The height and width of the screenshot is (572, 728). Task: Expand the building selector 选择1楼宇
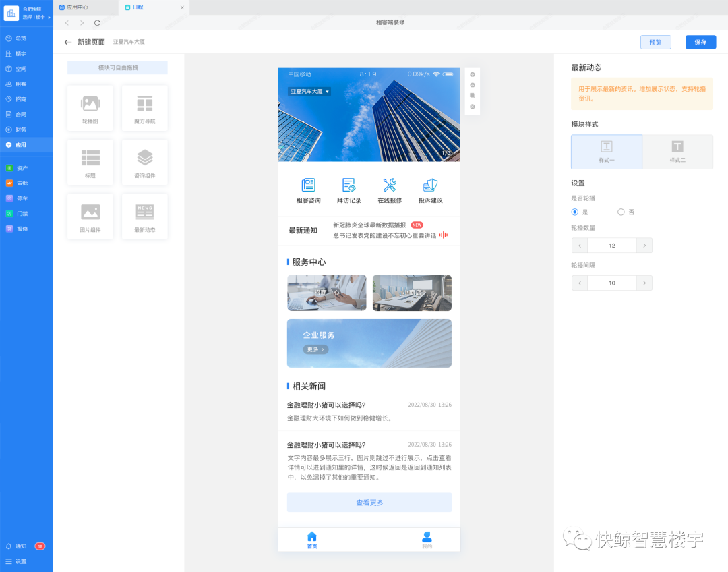tap(36, 17)
